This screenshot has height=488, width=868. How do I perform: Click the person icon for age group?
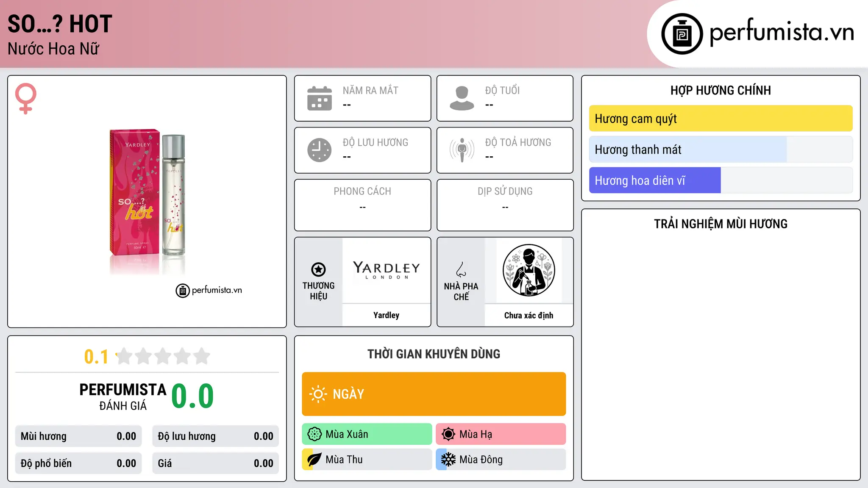coord(462,98)
